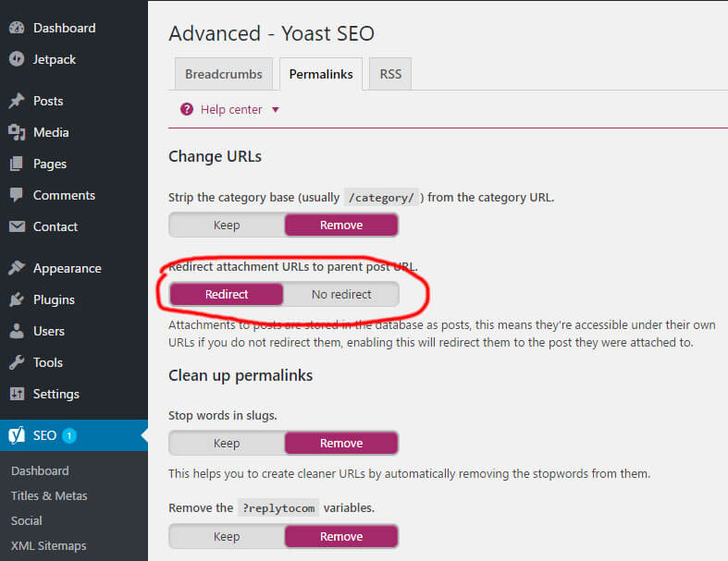This screenshot has width=728, height=561.
Task: Open SEO submenu Dashboard
Action: pos(40,471)
